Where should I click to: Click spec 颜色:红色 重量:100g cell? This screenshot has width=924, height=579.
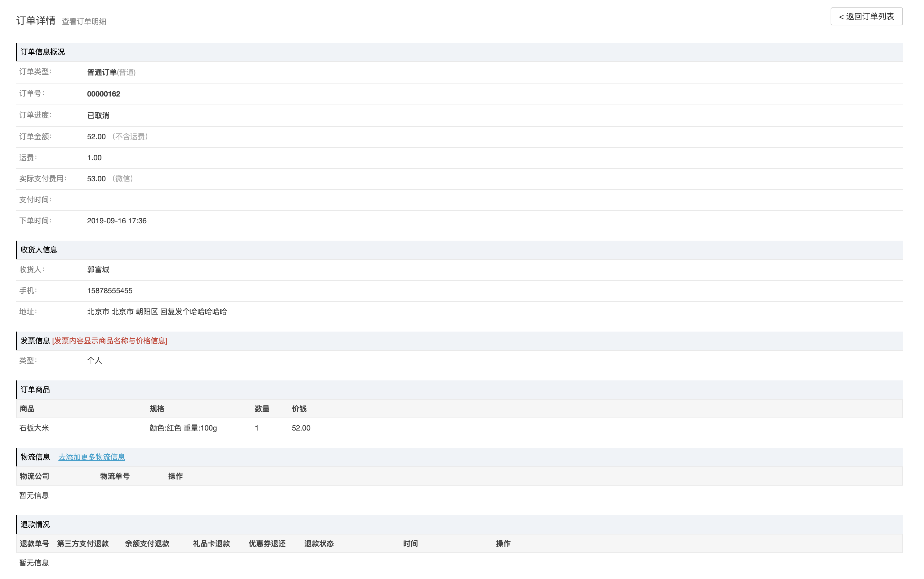183,428
